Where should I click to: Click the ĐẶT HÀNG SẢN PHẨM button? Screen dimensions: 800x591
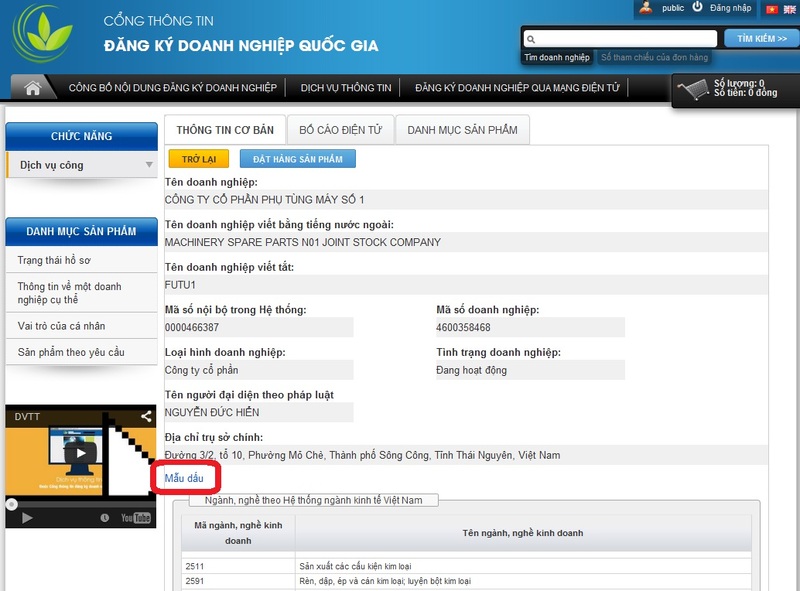pyautogui.click(x=298, y=159)
